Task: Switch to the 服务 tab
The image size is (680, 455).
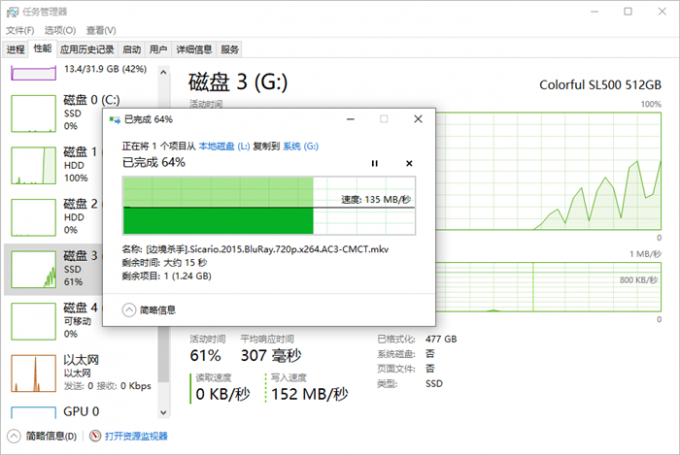Action: coord(229,49)
